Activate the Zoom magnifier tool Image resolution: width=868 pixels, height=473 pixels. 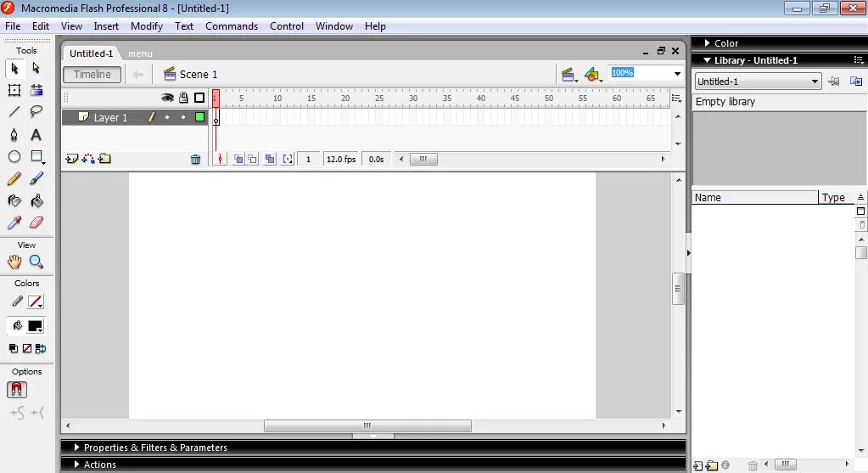(36, 262)
